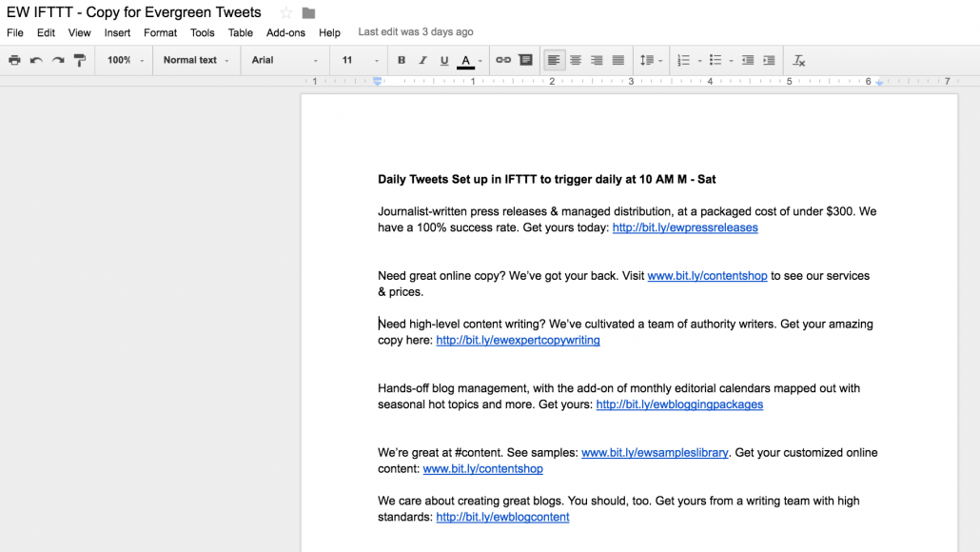Open the contentshop link after 'content:'

pyautogui.click(x=482, y=469)
